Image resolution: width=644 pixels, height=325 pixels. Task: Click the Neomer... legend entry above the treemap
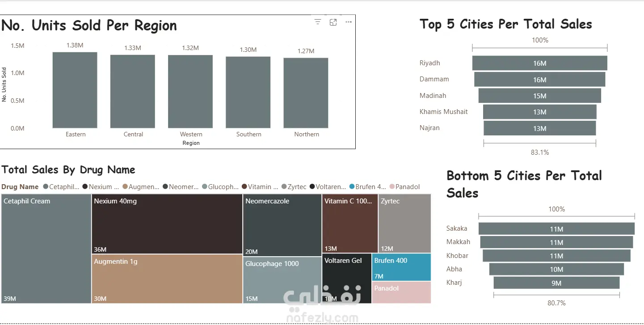181,187
